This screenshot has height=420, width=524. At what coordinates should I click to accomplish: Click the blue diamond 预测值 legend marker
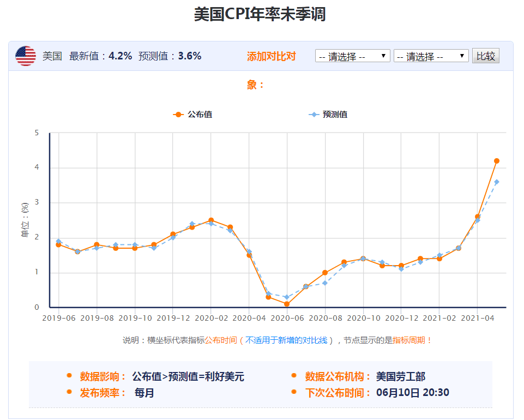tap(314, 115)
